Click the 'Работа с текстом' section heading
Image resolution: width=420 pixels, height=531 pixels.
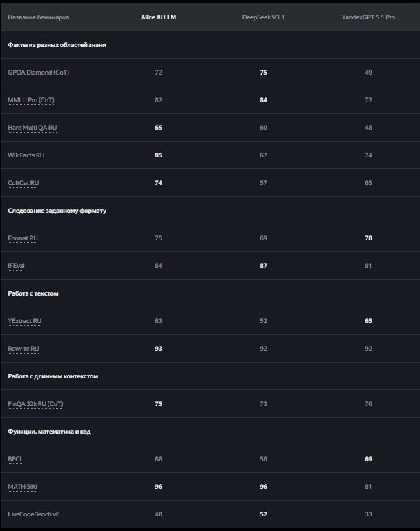(x=32, y=293)
